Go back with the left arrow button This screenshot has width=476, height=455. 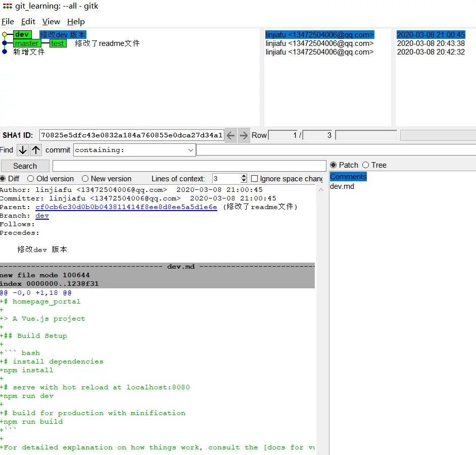click(231, 135)
